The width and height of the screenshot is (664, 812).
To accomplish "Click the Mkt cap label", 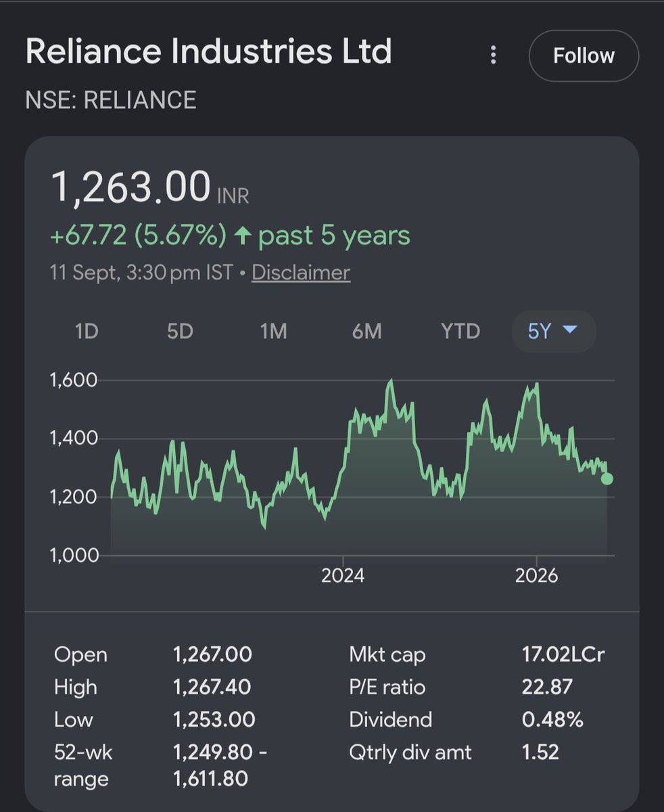I will point(387,654).
